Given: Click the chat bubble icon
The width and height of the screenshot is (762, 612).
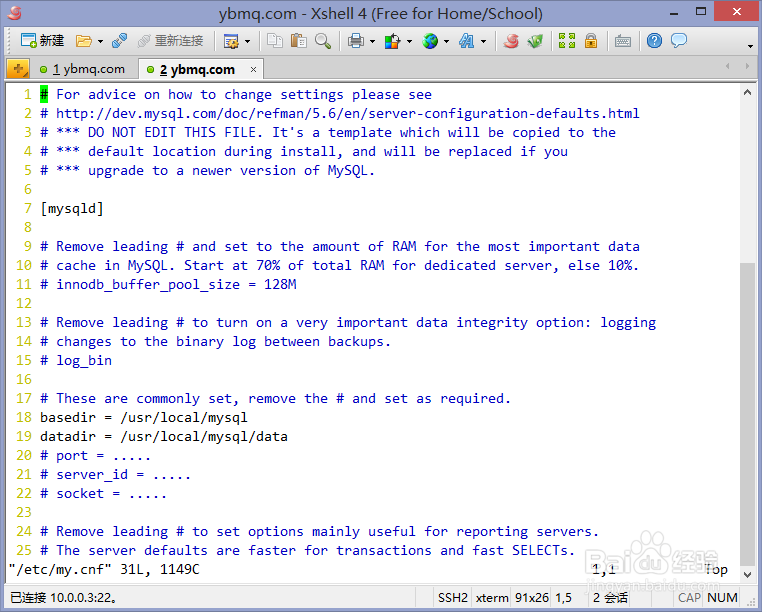Looking at the screenshot, I should (x=679, y=40).
